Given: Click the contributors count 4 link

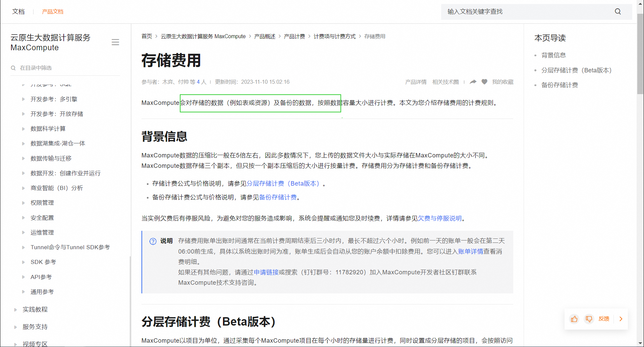Looking at the screenshot, I should coord(198,82).
